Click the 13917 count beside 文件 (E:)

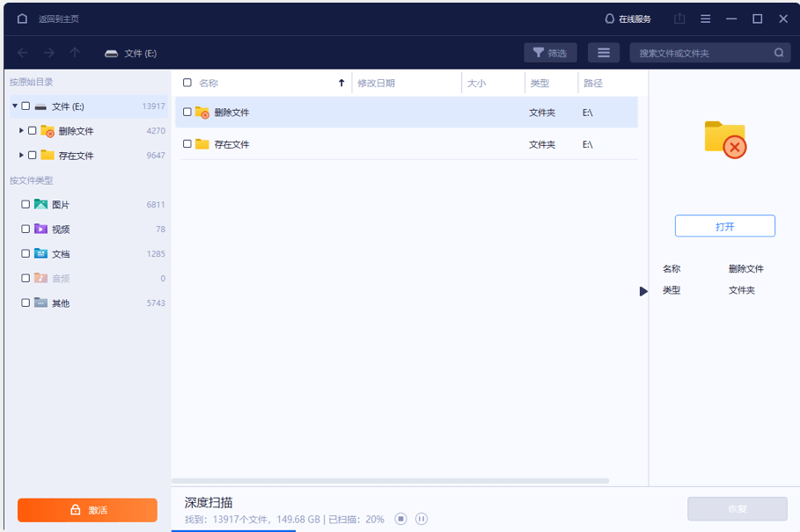tap(153, 106)
